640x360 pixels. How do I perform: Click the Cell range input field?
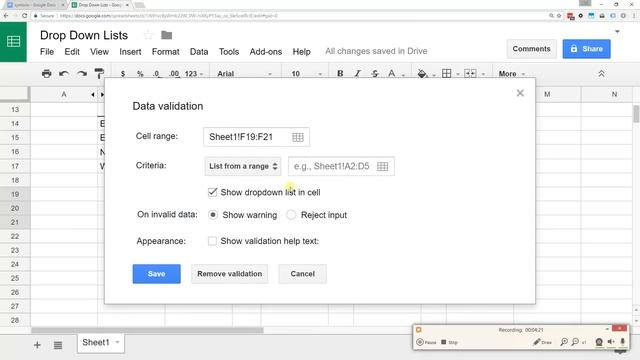256,137
